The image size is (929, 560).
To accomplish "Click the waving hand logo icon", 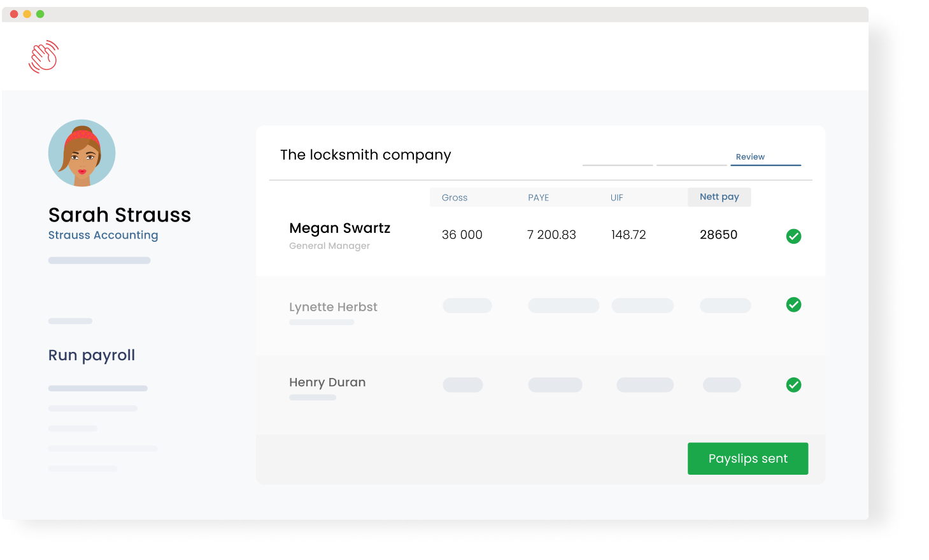I will pos(44,57).
